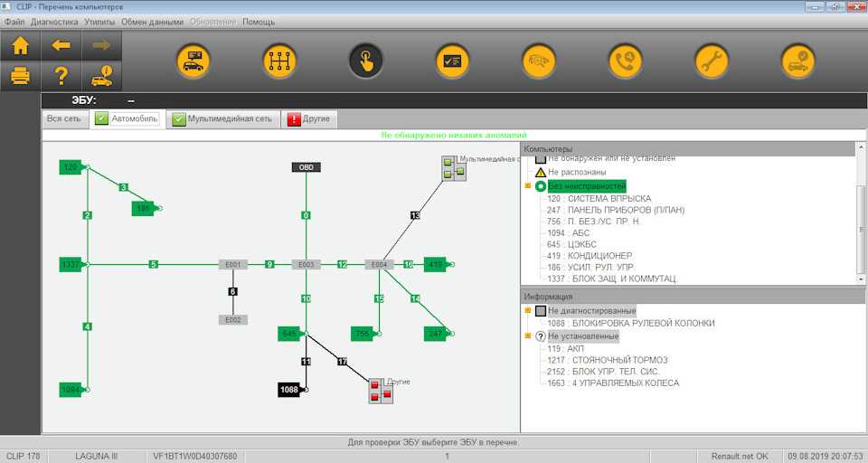Image resolution: width=868 pixels, height=463 pixels.
Task: Open the phone support icon
Action: pyautogui.click(x=625, y=61)
